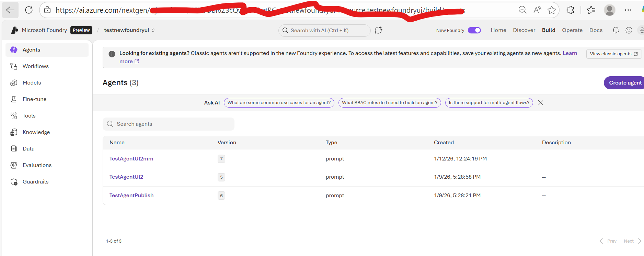Select the Build tab

click(x=549, y=30)
